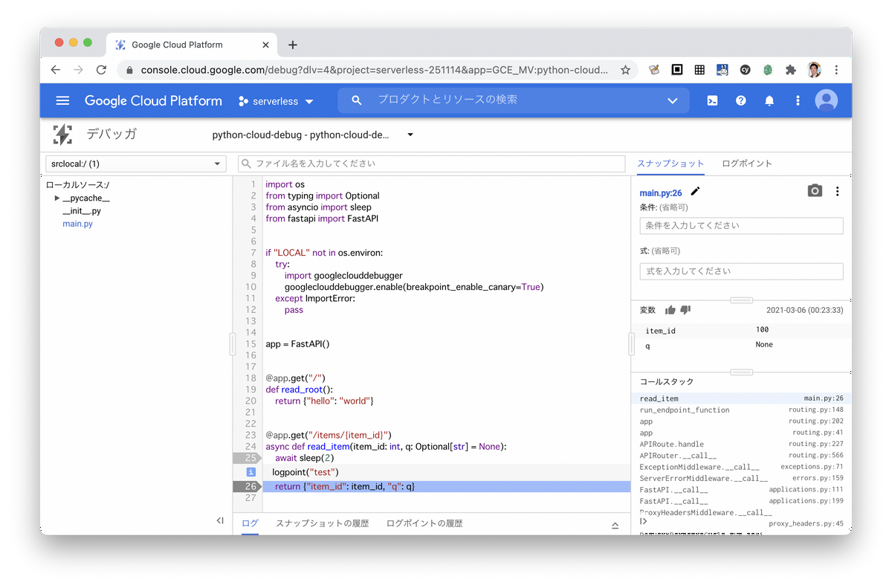892x588 pixels.
Task: Switch to the スナップショット tab
Action: coord(670,164)
